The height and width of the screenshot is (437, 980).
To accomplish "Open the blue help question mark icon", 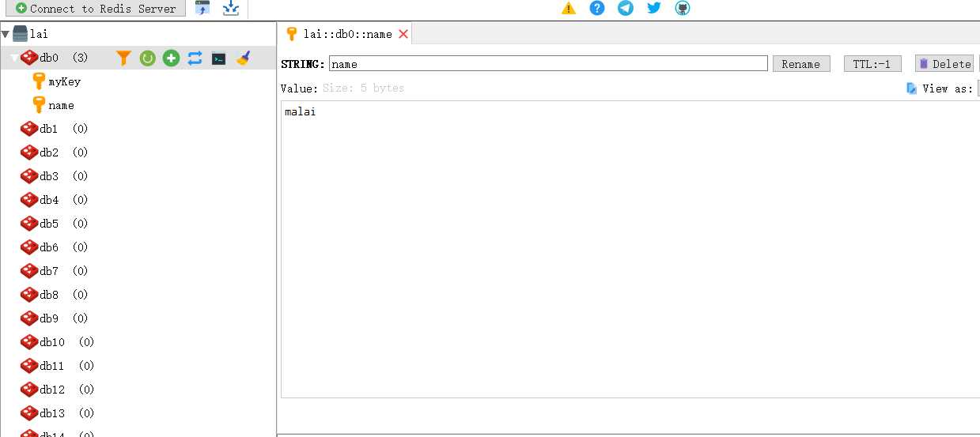I will coord(597,8).
